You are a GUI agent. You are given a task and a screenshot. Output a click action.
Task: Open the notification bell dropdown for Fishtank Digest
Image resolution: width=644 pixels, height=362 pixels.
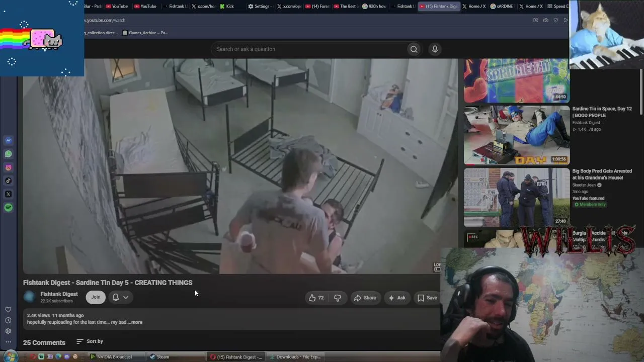[x=120, y=297]
